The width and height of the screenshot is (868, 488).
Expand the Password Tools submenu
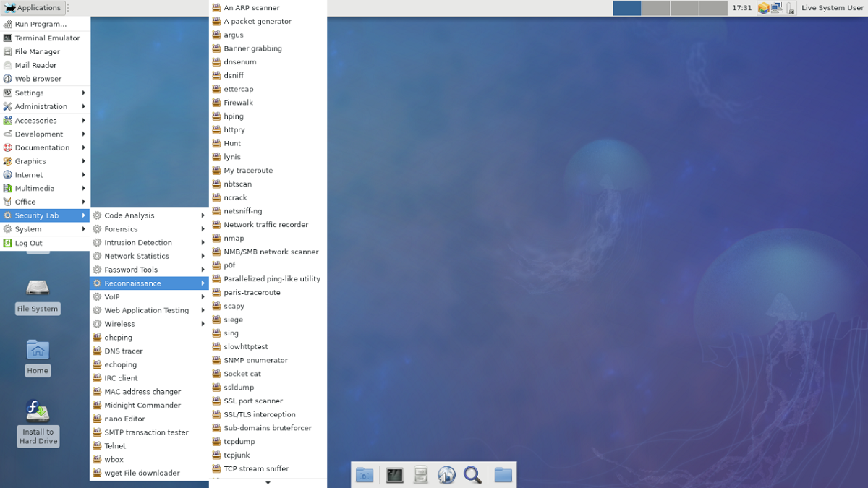coord(149,270)
